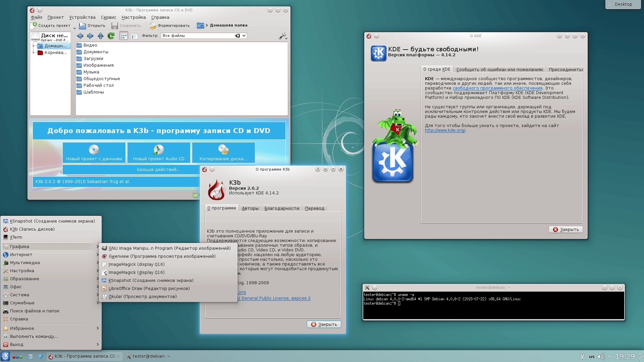Start Новый проект с данными in K3b
Image resolution: width=644 pixels, height=362 pixels.
(x=94, y=153)
